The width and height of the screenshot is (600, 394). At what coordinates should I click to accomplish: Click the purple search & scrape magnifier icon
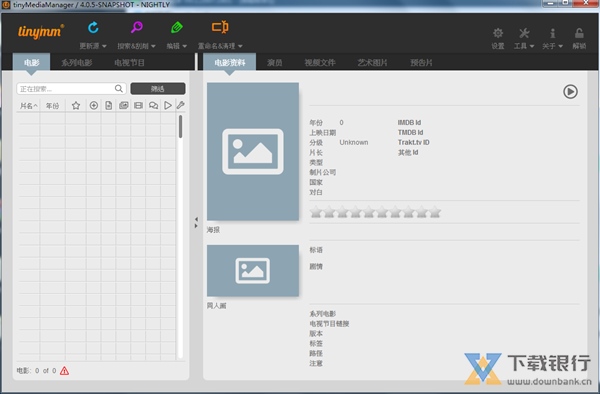coord(137,27)
